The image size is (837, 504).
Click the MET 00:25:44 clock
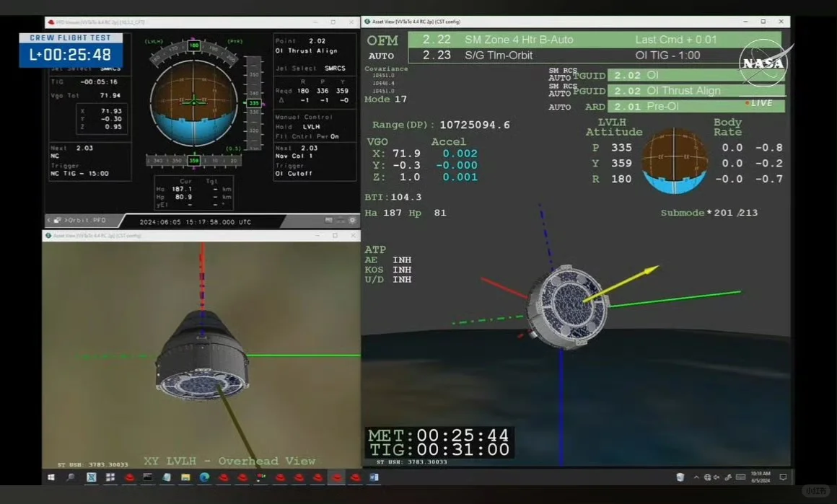[438, 436]
